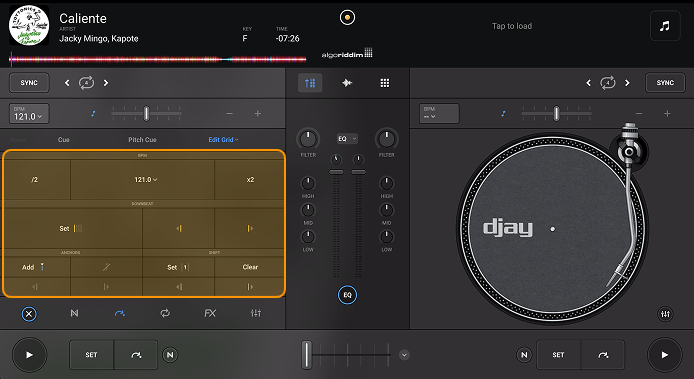Select the Cue tab
The image size is (694, 379).
64,139
